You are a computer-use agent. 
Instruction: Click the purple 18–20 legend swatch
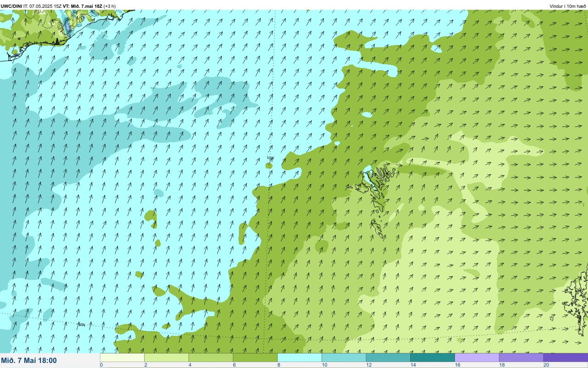[x=521, y=357]
